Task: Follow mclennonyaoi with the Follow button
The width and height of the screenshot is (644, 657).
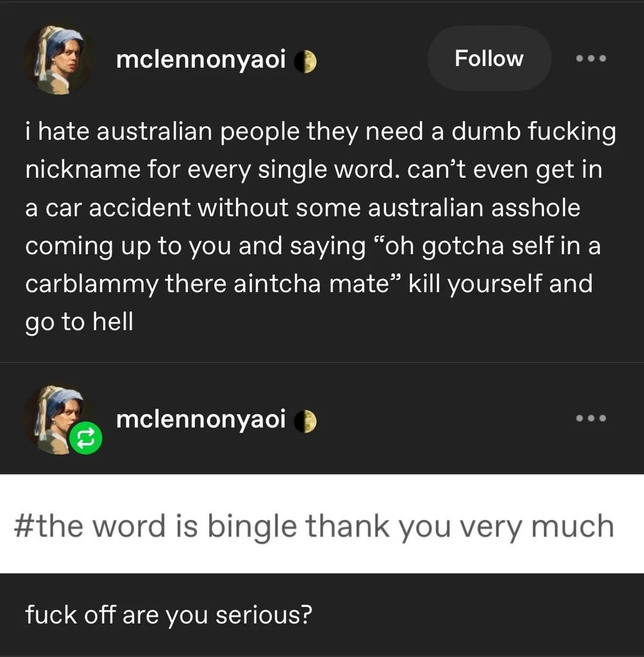Action: coord(489,58)
